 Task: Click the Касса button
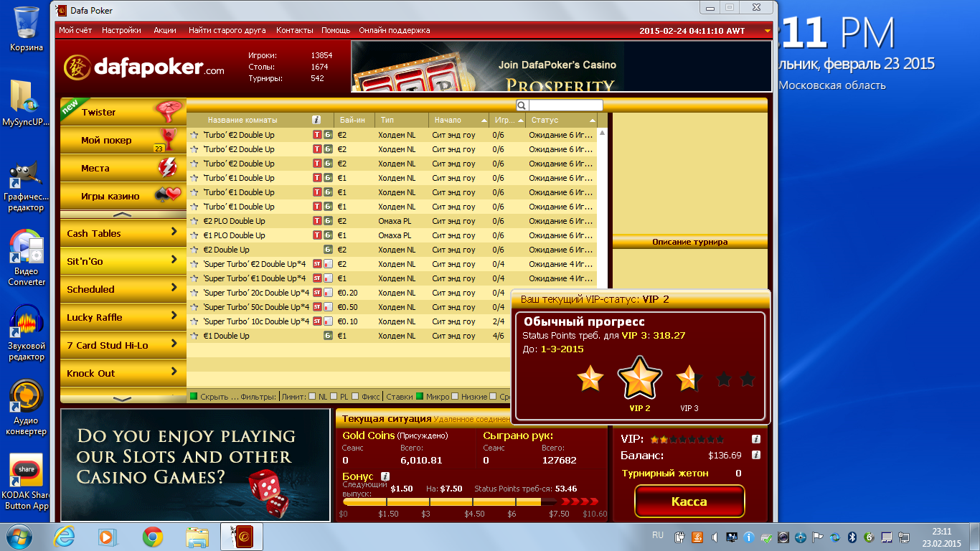point(689,501)
